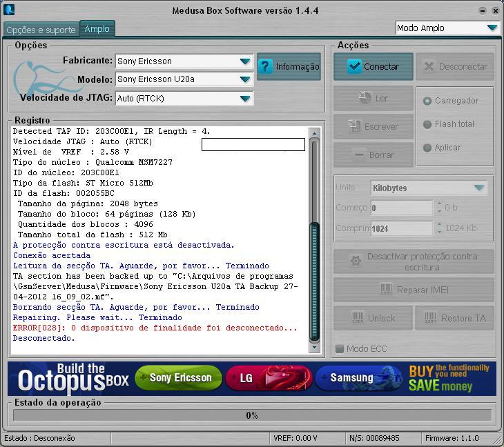This screenshot has height=447, width=504.
Task: Open the Fabricante dropdown
Action: [x=245, y=61]
